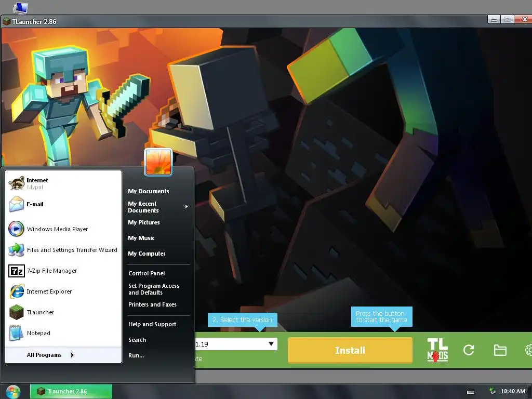
Task: Click TLauncher 2.86 taskbar button
Action: click(71, 391)
